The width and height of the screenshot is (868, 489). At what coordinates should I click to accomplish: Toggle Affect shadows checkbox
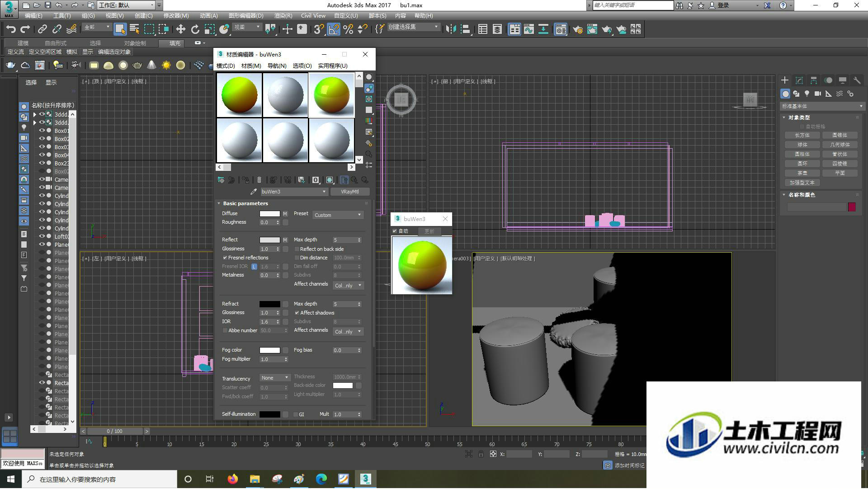[297, 313]
